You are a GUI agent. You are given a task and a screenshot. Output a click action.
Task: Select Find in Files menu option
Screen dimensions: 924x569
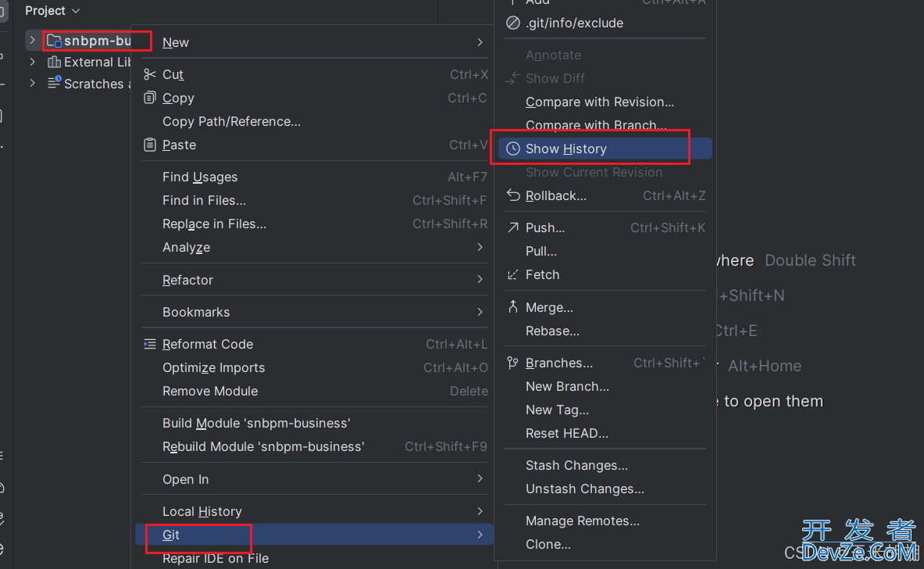tap(204, 200)
